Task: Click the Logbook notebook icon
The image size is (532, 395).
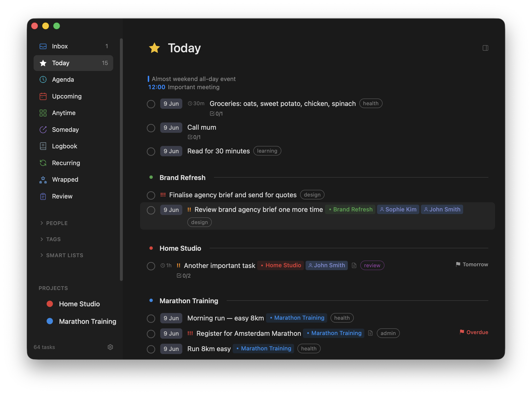Action: point(43,146)
